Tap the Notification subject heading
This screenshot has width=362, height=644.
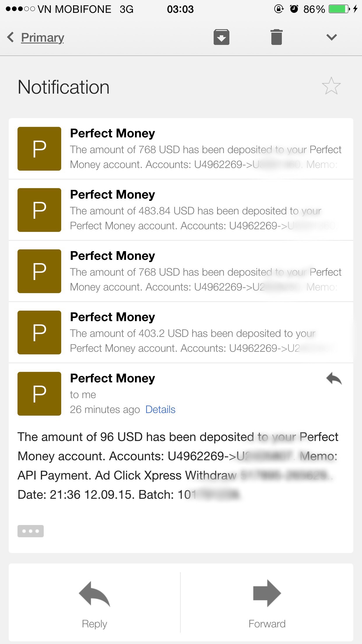[x=64, y=87]
